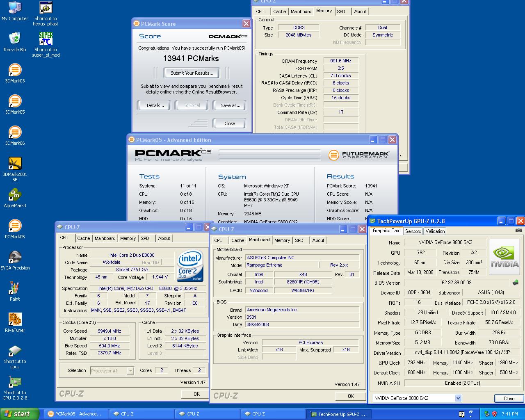525x420 pixels.
Task: Launch super_pi_mod shortcut icon
Action: pyautogui.click(x=46, y=45)
